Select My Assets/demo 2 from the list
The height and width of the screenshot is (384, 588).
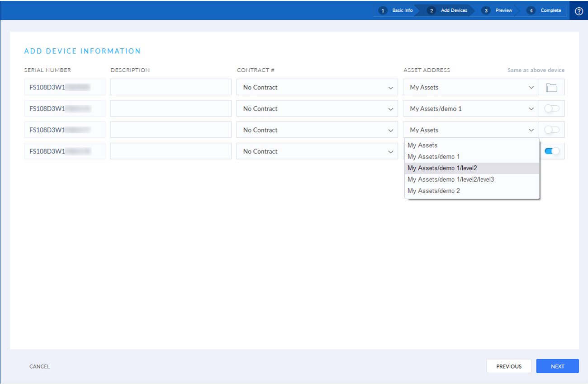[433, 190]
